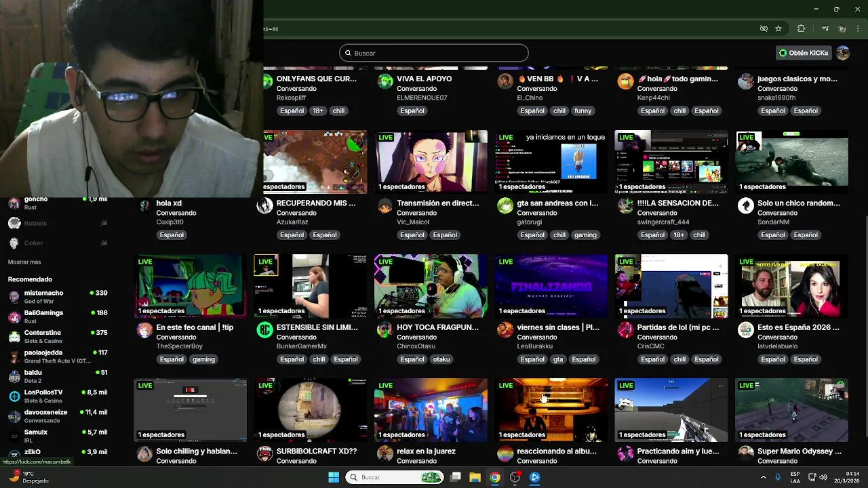Image resolution: width=868 pixels, height=488 pixels.
Task: Open the 'Transmisión en direct...' anime thumbnail
Action: coord(431,162)
